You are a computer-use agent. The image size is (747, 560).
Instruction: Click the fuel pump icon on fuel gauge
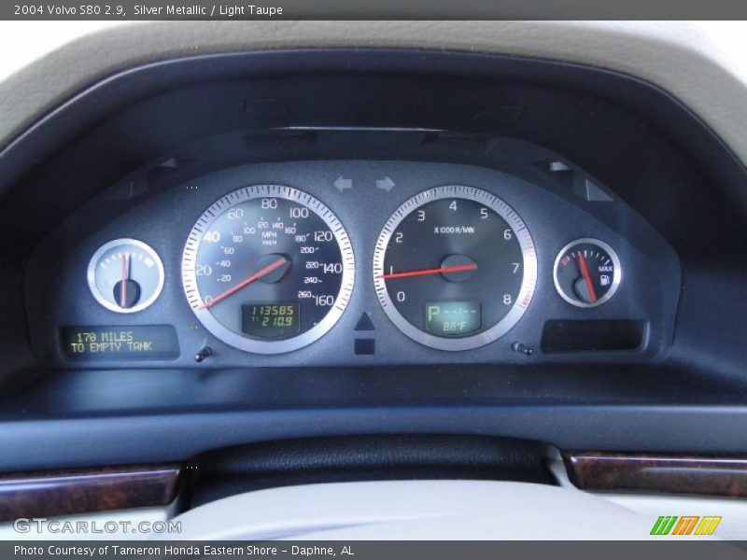605,279
